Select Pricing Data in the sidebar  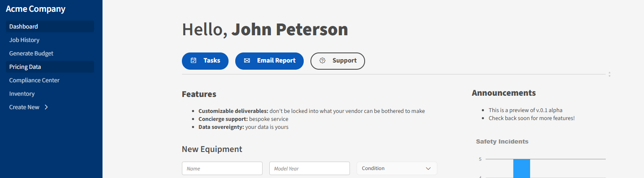pos(25,67)
